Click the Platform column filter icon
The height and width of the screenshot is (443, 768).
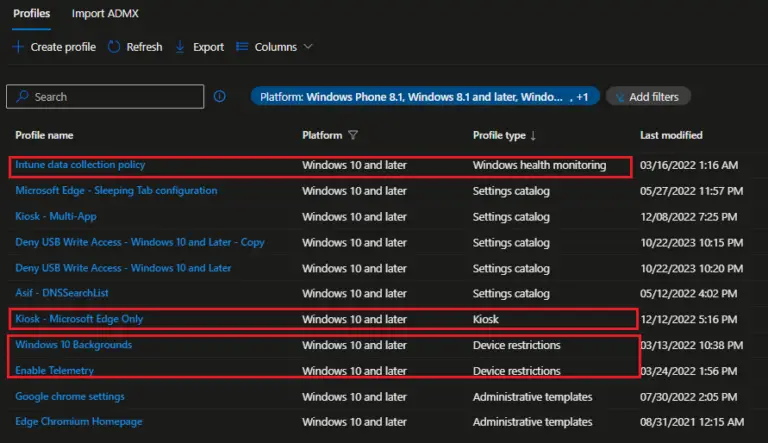[x=354, y=135]
